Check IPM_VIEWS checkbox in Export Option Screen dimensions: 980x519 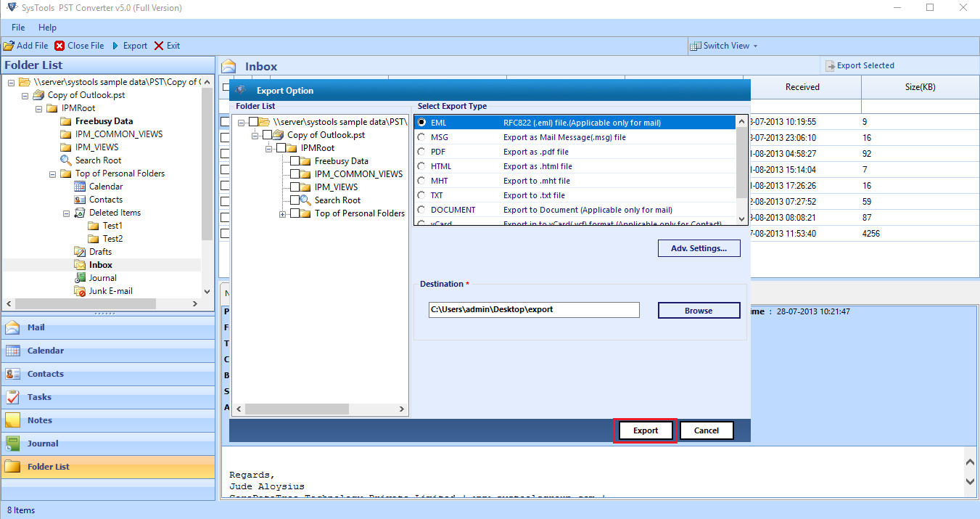(295, 187)
